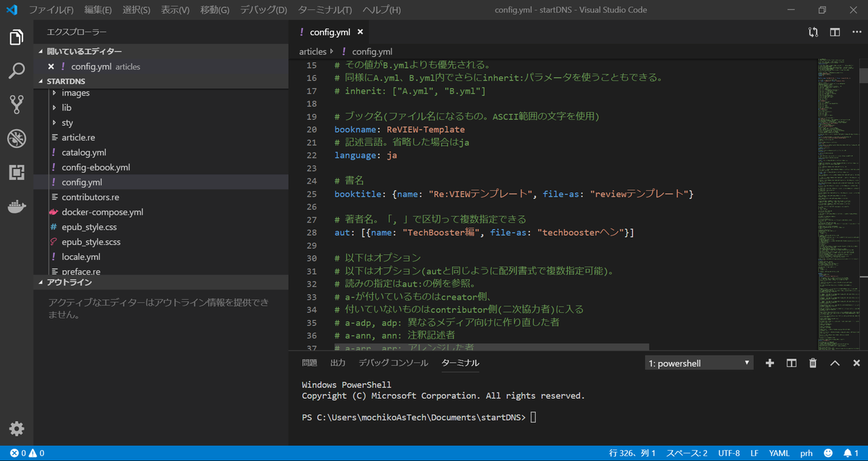Click config.yml breadcrumb segment
Image resolution: width=868 pixels, height=461 pixels.
[372, 51]
